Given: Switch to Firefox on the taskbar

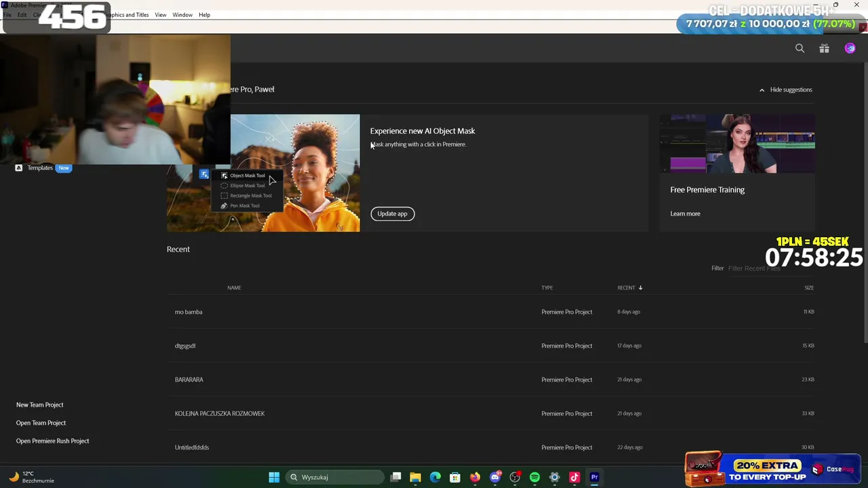Looking at the screenshot, I should (x=475, y=477).
